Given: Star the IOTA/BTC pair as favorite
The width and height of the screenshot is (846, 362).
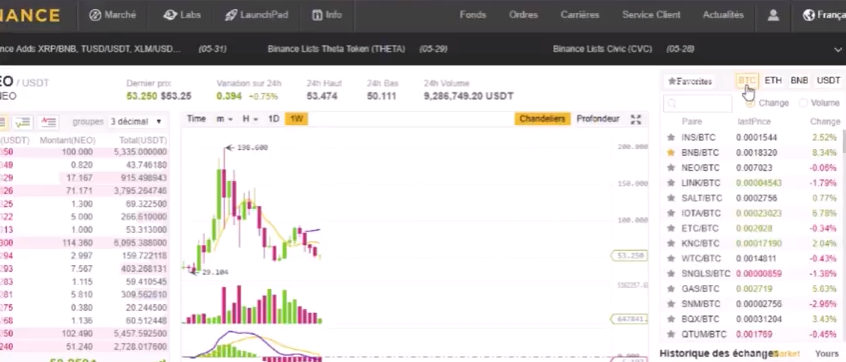Looking at the screenshot, I should pyautogui.click(x=671, y=213).
